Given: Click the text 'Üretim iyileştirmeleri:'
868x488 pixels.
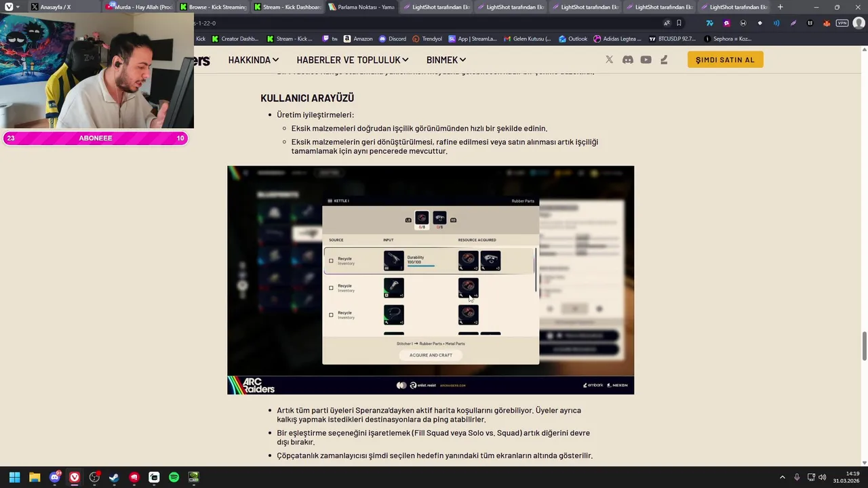Looking at the screenshot, I should (x=315, y=115).
